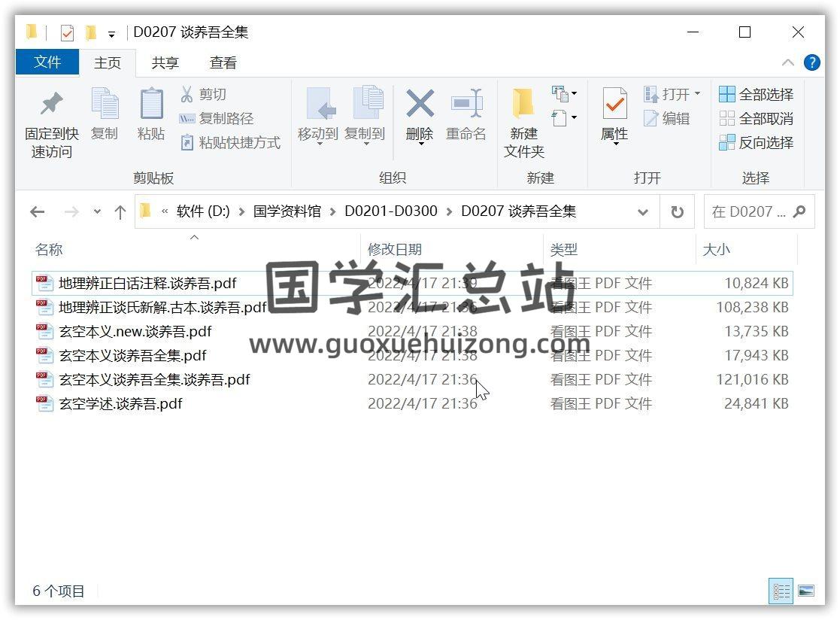Click the Cut scissors icon

point(186,94)
